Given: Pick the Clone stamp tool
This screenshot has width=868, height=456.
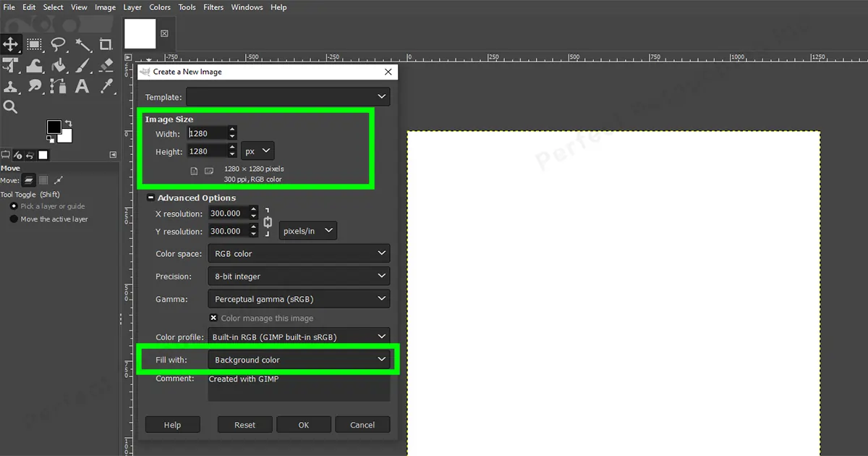Looking at the screenshot, I should [x=12, y=87].
